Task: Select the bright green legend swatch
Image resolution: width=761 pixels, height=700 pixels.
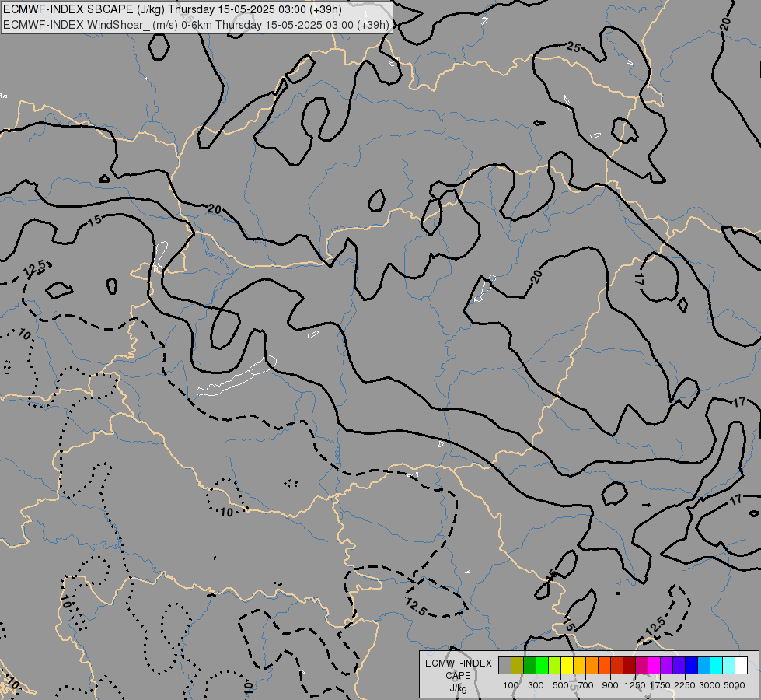Action: tap(542, 665)
